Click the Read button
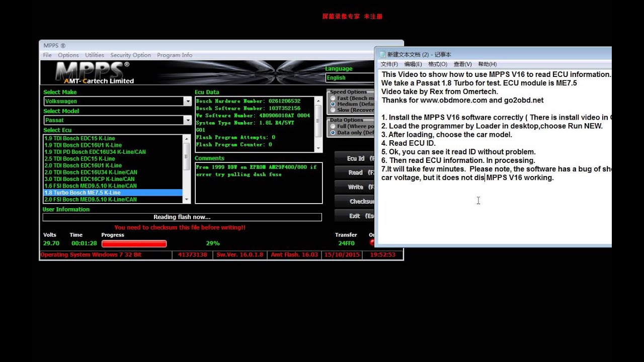Screen dimensions: 644x362 [355, 172]
